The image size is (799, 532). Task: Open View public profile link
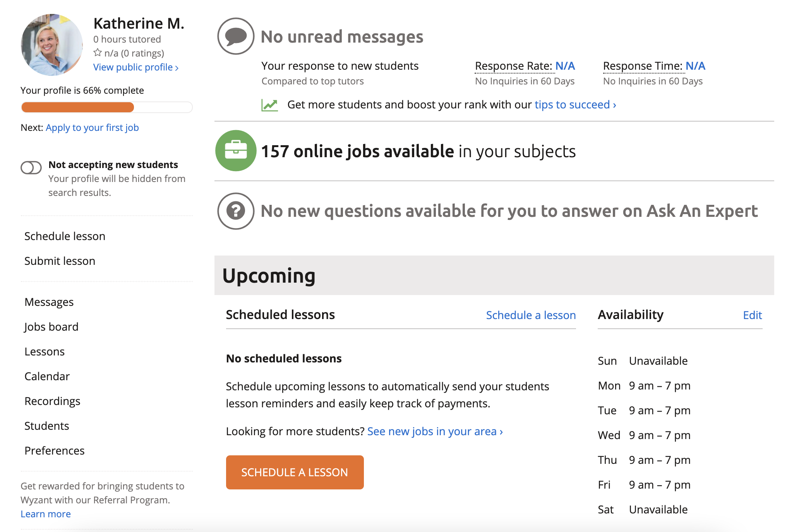[x=134, y=66]
